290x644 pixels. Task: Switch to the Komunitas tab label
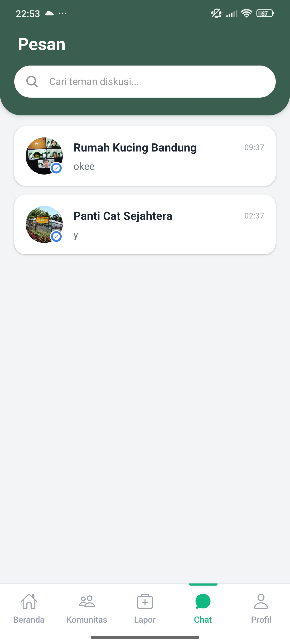coord(87,620)
